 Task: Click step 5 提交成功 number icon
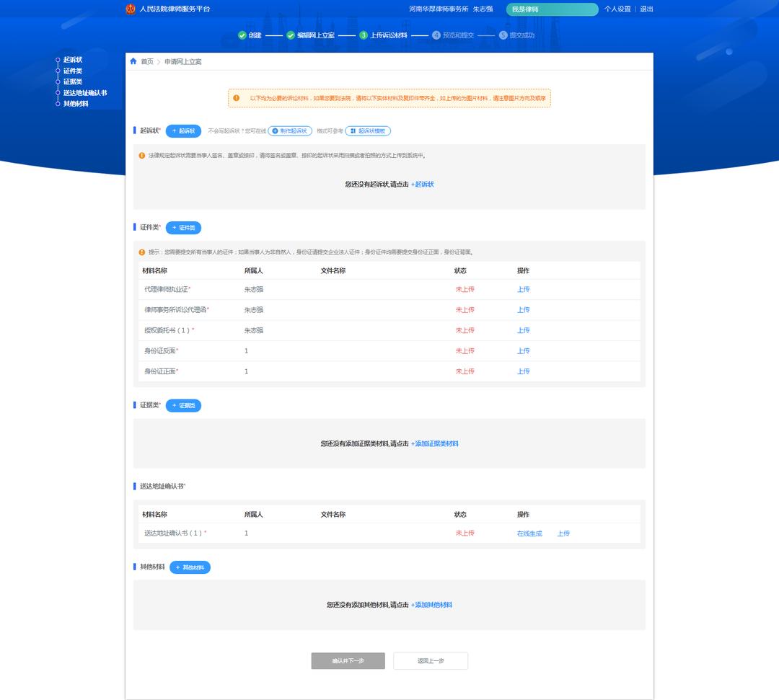click(x=503, y=35)
